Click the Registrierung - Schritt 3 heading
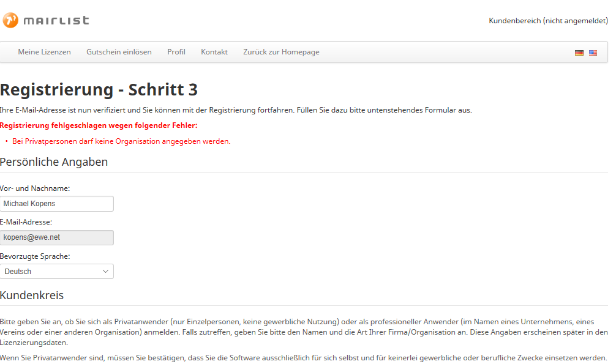Screen dimensions: 616x364 click(99, 89)
